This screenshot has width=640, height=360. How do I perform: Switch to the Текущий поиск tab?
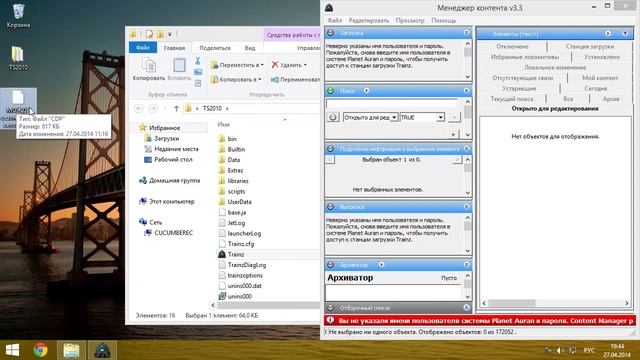tap(512, 99)
